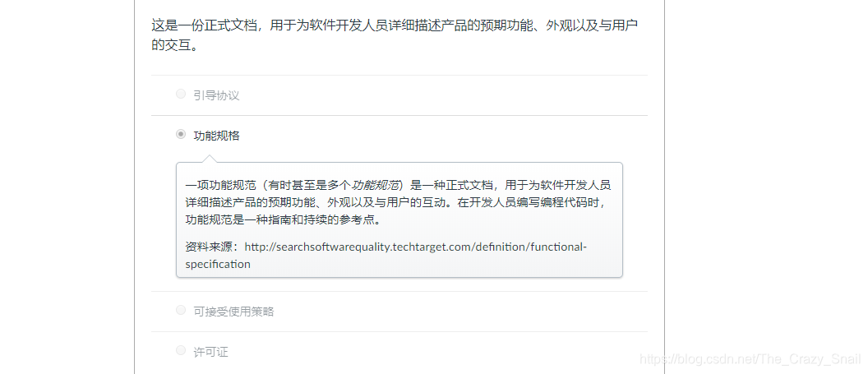Select the 功能规格 radio button
This screenshot has width=868, height=374.
click(x=181, y=135)
